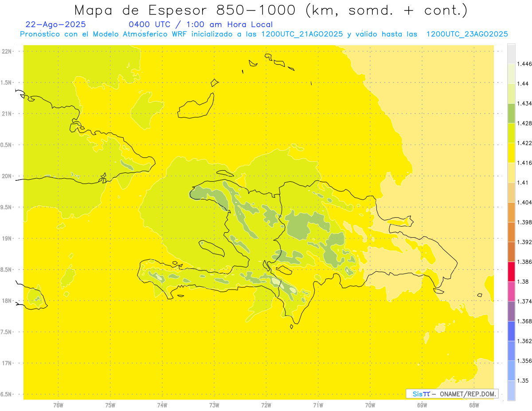Click the legend value '1.428'
This screenshot has height=411, width=532.
coord(524,123)
